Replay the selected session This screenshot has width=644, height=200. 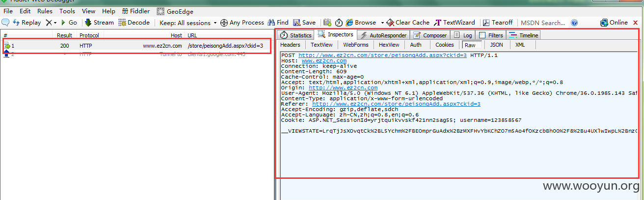pos(27,23)
